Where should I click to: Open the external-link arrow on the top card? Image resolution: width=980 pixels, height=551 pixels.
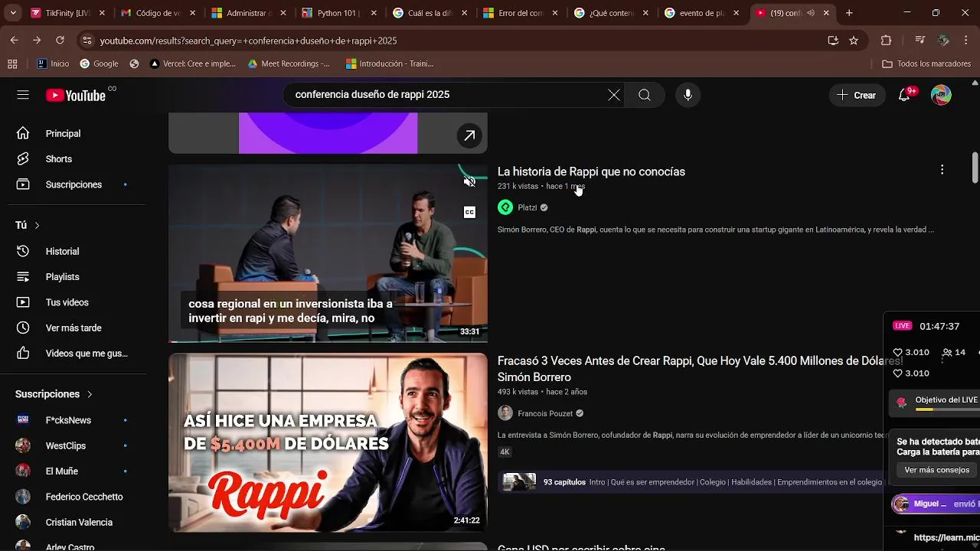coord(469,135)
